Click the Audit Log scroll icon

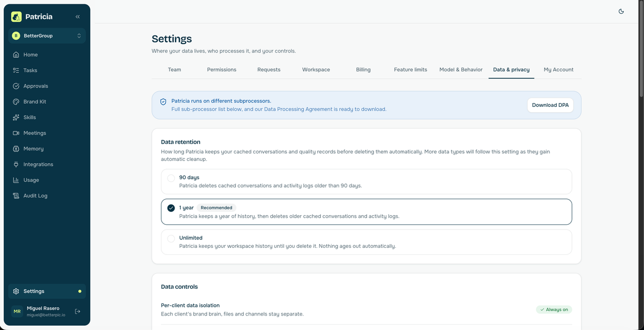pos(16,196)
